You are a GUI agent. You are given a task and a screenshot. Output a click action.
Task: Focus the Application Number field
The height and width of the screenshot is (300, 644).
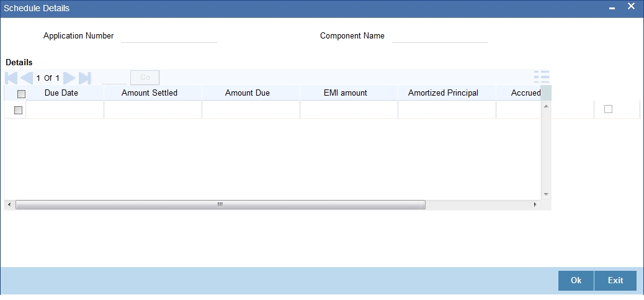[169, 36]
